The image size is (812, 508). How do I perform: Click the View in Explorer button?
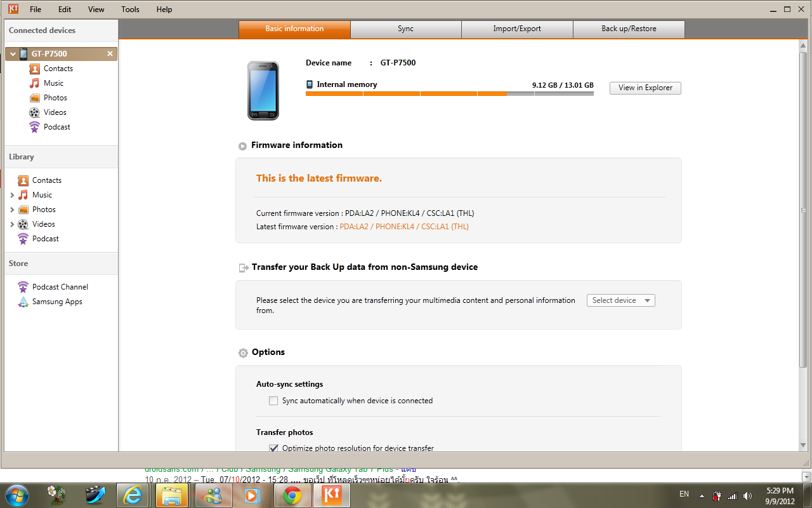[x=645, y=88]
